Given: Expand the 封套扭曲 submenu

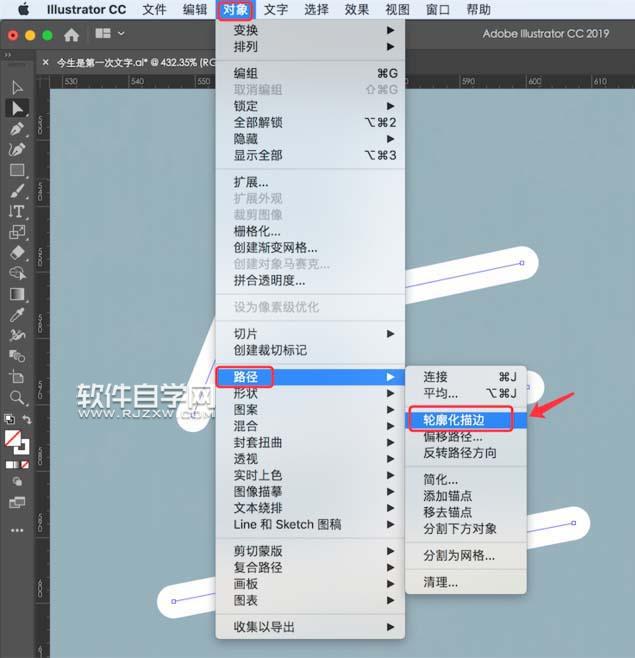Looking at the screenshot, I should click(310, 442).
